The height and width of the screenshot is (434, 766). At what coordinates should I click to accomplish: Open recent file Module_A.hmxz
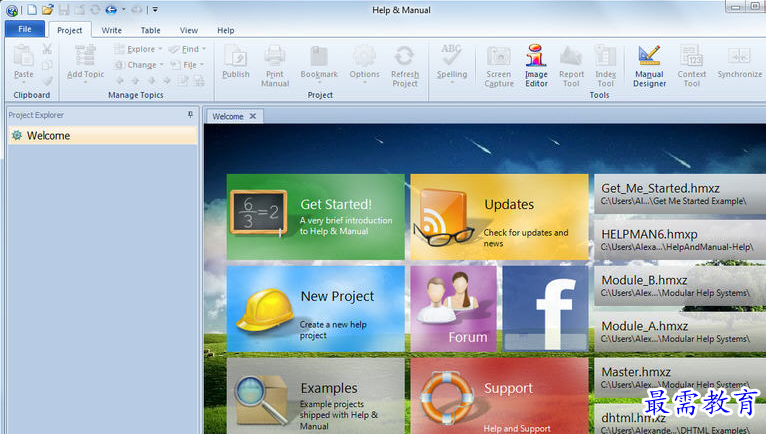coord(680,332)
